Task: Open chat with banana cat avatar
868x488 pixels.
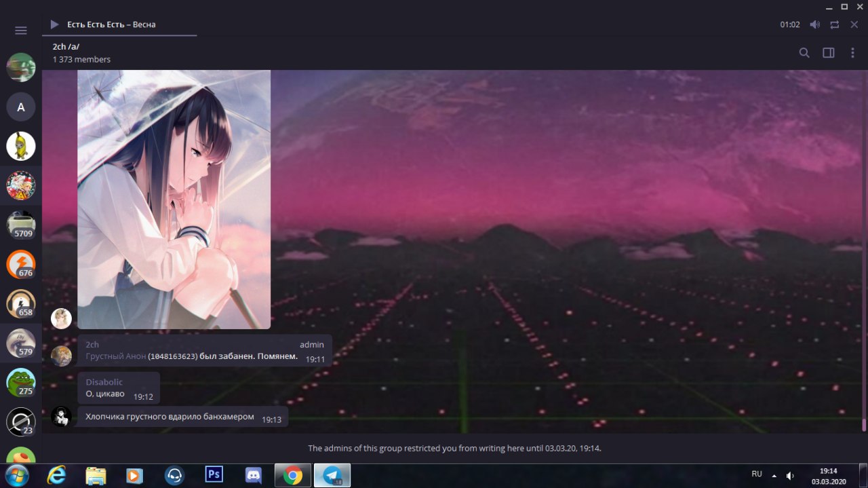Action: pos(21,146)
